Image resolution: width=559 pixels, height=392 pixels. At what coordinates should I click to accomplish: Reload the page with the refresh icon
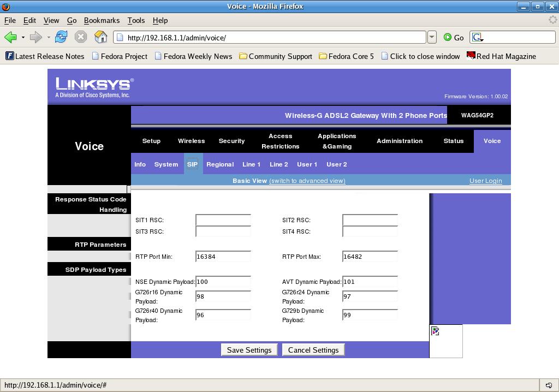[x=61, y=37]
